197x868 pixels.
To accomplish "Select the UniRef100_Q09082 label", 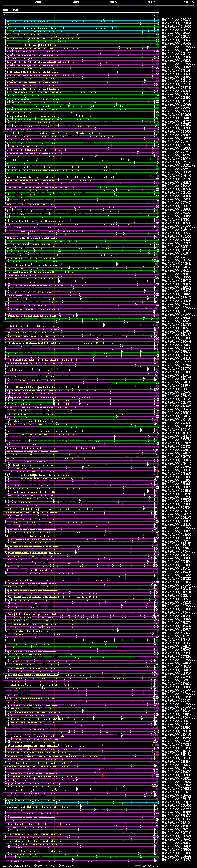I will tap(177, 57).
